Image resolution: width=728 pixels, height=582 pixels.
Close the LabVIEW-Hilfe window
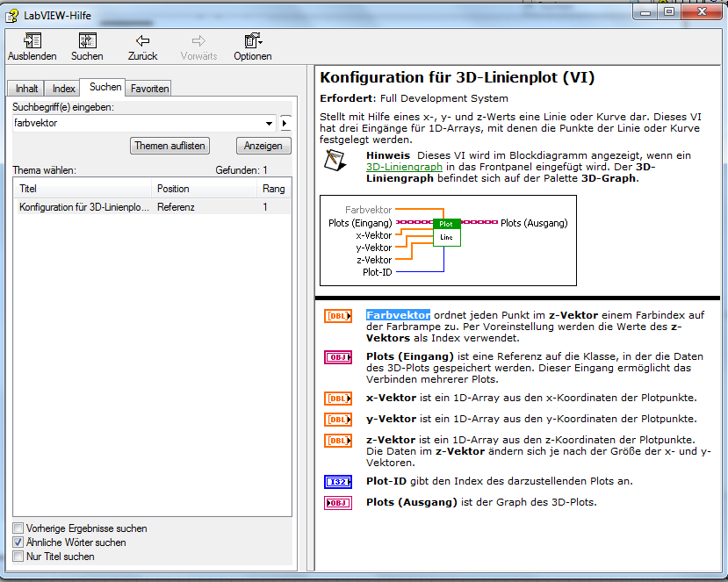click(x=702, y=11)
